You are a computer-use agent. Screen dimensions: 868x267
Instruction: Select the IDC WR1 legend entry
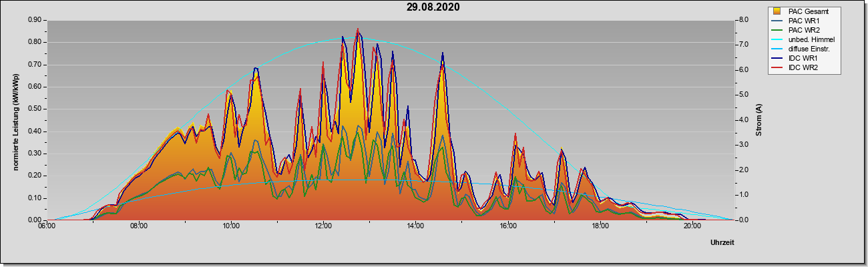804,59
